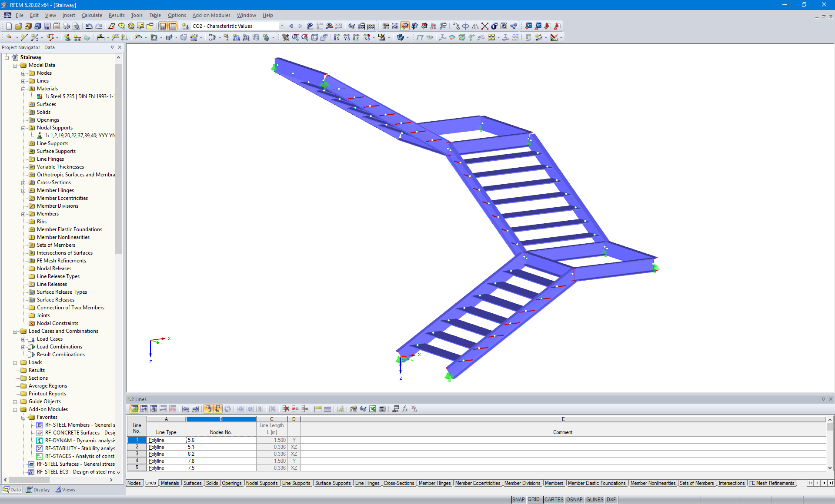The image size is (835, 504).
Task: Click the Save icon in the toolbar
Action: [x=47, y=26]
